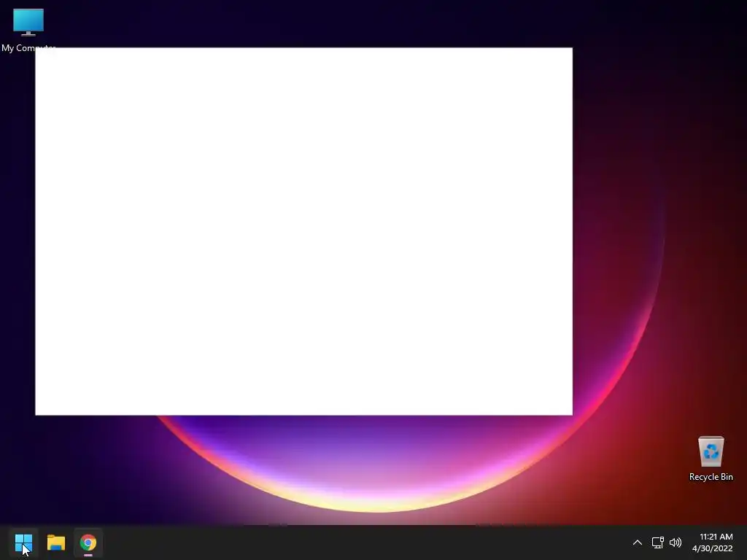Open the volume speaker tray icon

(676, 542)
